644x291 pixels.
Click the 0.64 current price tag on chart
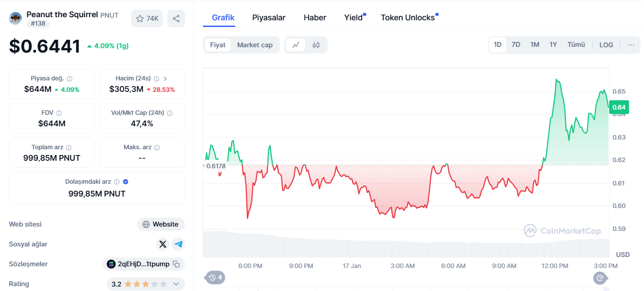(619, 107)
